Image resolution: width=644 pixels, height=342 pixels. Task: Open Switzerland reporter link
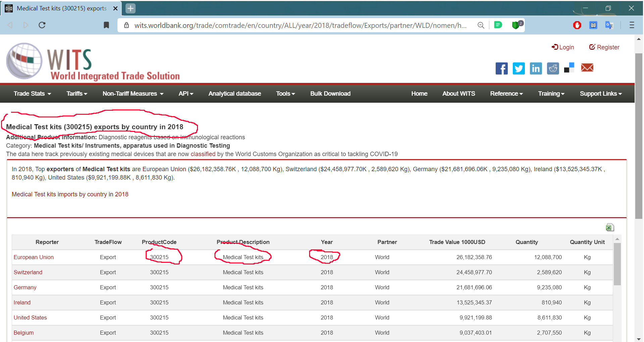click(x=28, y=272)
